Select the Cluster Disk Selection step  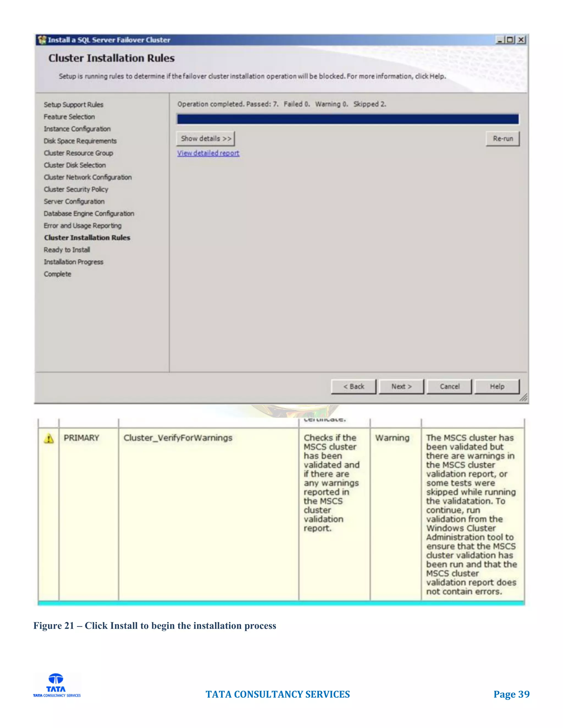[x=75, y=165]
